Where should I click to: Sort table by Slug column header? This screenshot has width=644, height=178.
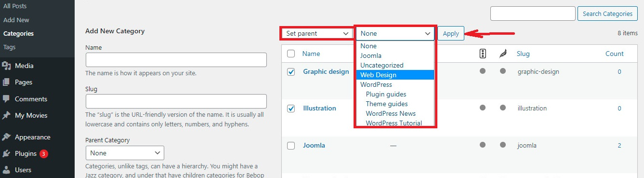523,54
